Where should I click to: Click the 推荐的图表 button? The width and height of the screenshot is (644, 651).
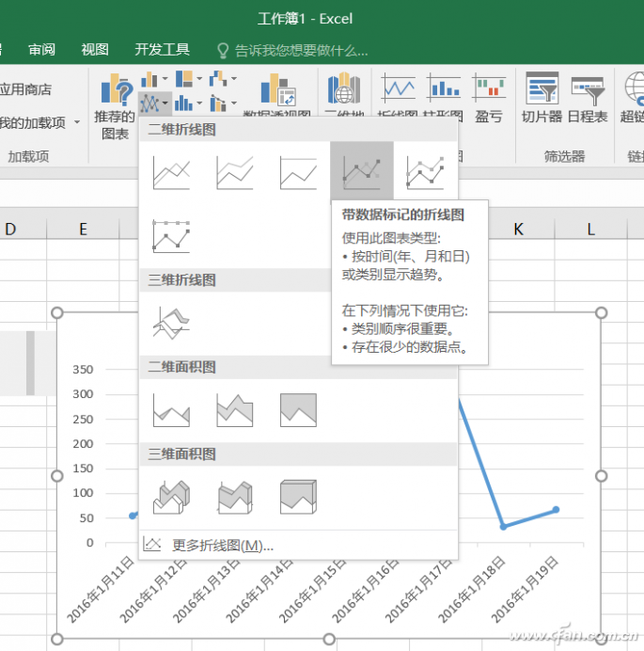click(115, 108)
